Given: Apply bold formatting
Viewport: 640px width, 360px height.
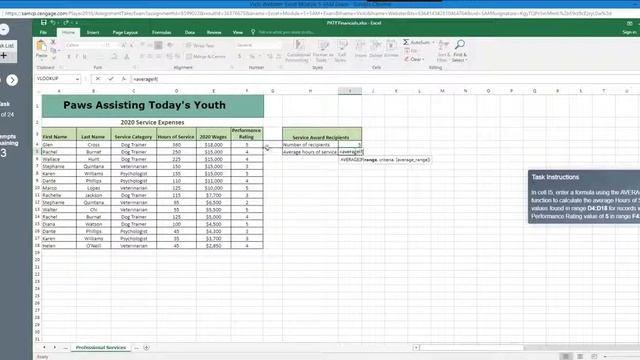Looking at the screenshot, I should 69,57.
